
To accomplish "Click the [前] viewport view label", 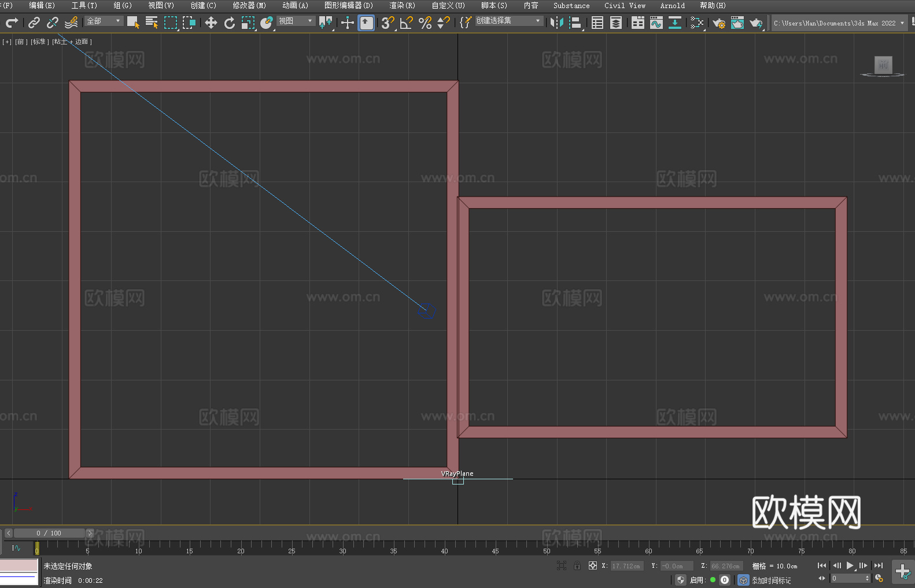I will [x=20, y=42].
